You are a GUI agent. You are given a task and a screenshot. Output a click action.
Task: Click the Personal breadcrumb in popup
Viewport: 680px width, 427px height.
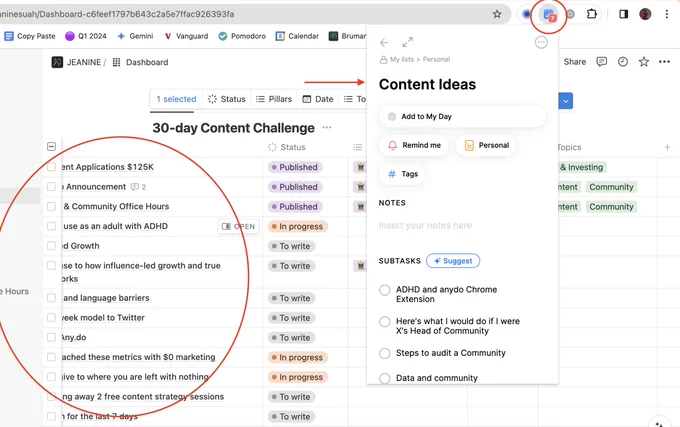pyautogui.click(x=436, y=59)
